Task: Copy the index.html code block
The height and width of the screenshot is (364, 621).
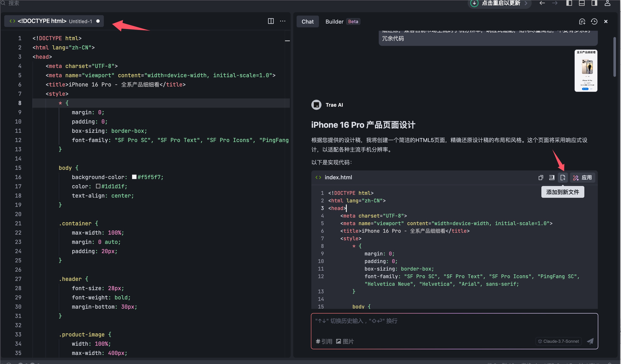Action: pyautogui.click(x=541, y=177)
